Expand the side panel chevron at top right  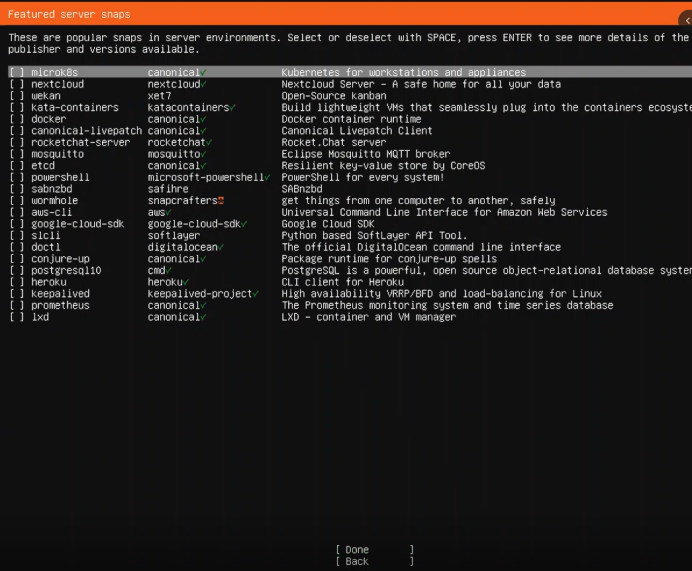tap(686, 18)
